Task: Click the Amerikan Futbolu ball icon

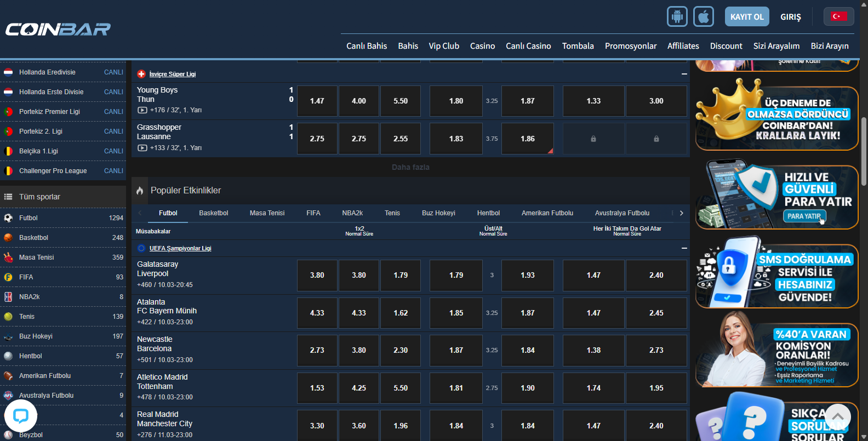Action: [8, 376]
